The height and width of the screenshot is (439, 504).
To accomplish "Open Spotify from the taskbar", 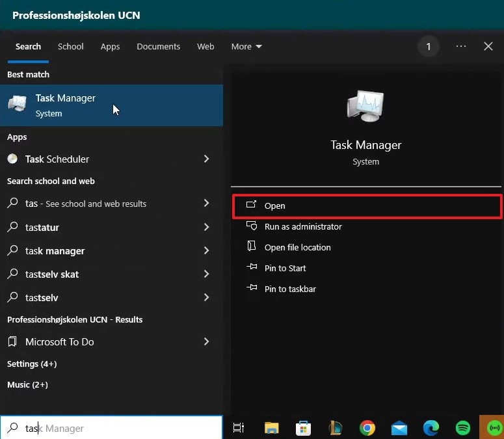I will point(463,428).
